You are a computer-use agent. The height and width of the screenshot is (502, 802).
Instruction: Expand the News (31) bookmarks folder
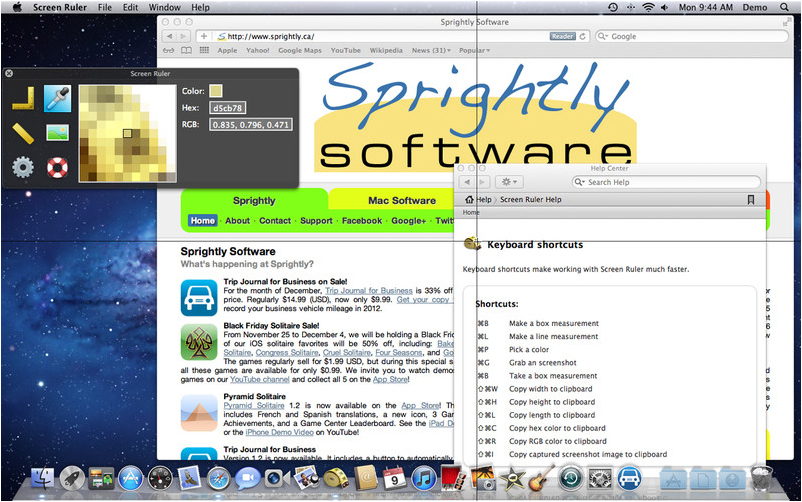431,50
